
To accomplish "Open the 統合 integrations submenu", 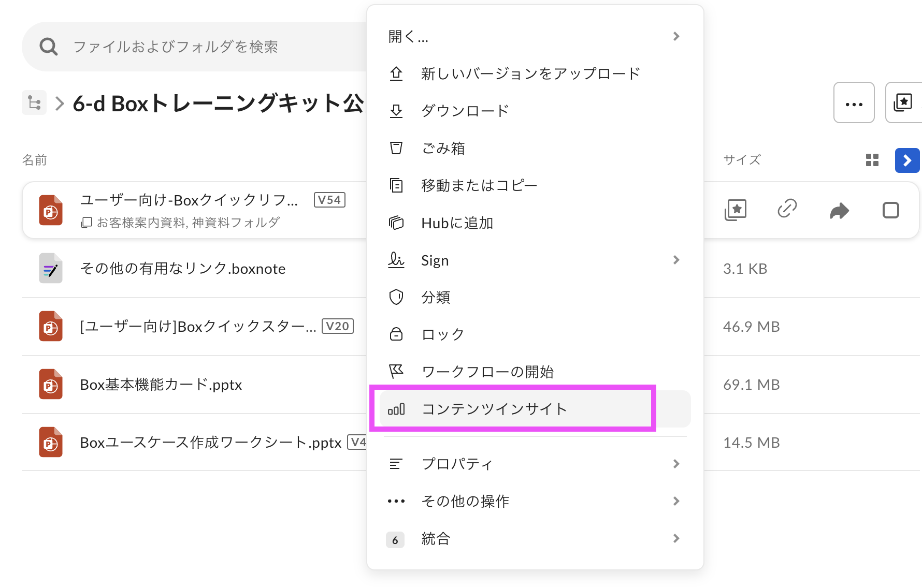I will [x=535, y=538].
